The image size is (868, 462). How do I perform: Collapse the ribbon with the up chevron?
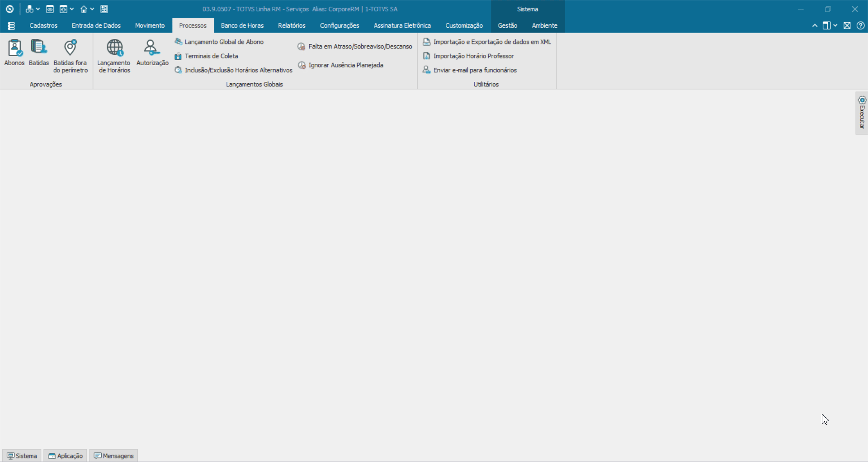click(815, 26)
